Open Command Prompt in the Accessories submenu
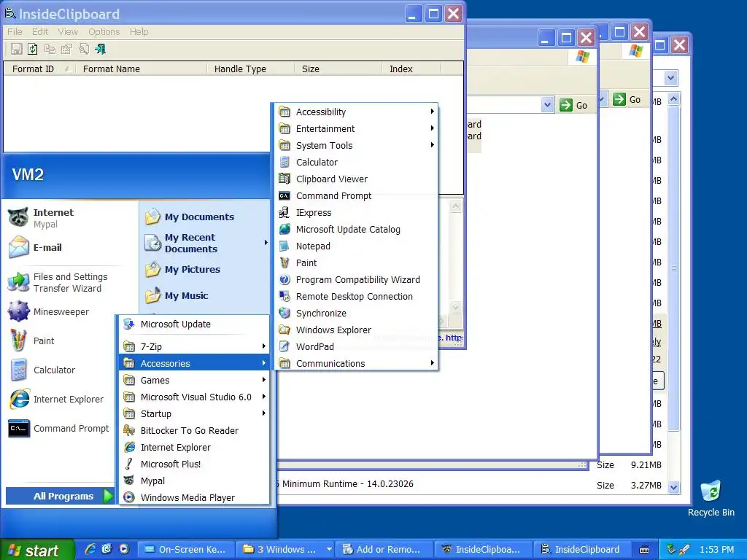Screen dimensions: 747x560 click(x=356, y=195)
